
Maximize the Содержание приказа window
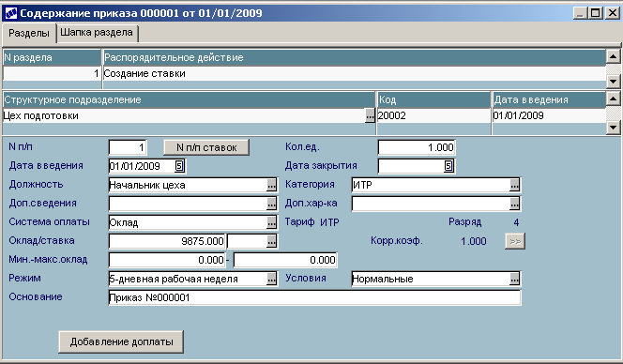(x=595, y=13)
